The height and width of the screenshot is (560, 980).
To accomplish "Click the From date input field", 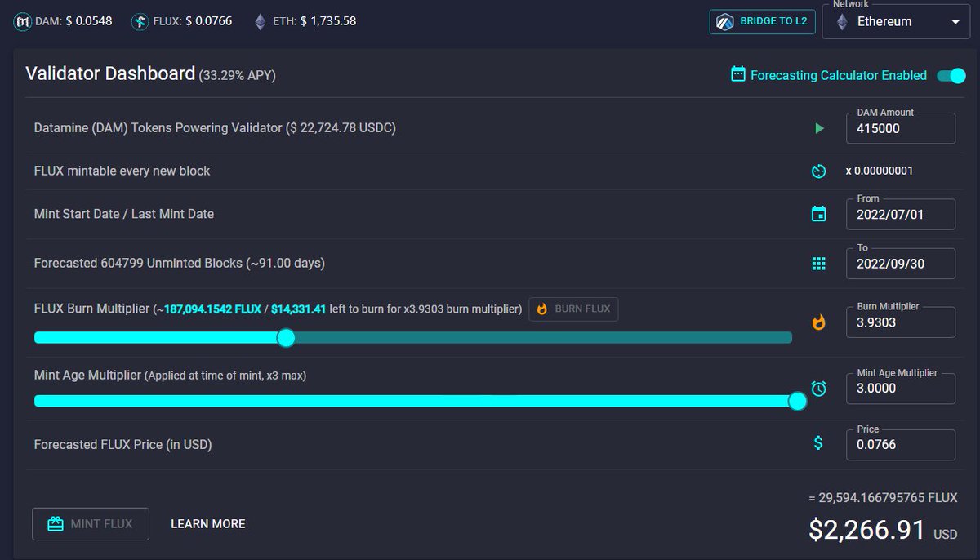I will point(901,215).
